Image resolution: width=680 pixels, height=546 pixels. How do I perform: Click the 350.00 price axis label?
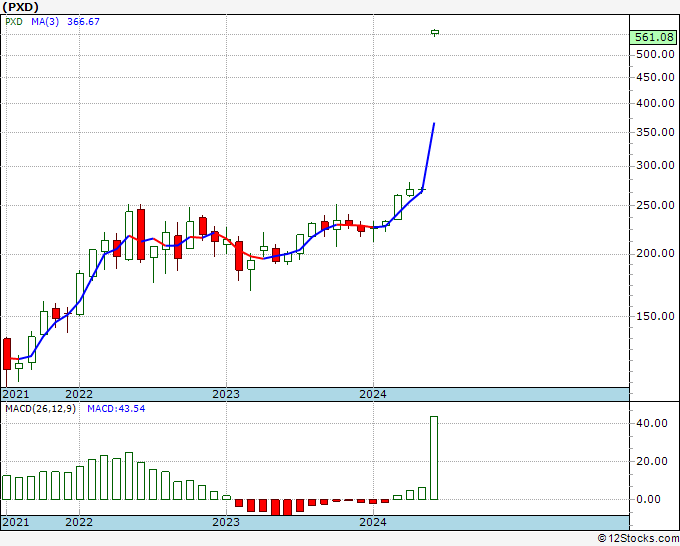(655, 132)
